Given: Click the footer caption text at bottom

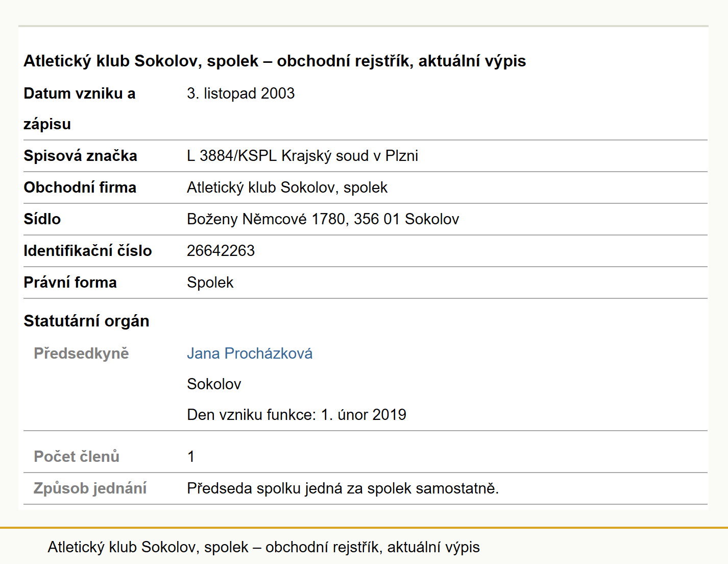Looking at the screenshot, I should [263, 547].
